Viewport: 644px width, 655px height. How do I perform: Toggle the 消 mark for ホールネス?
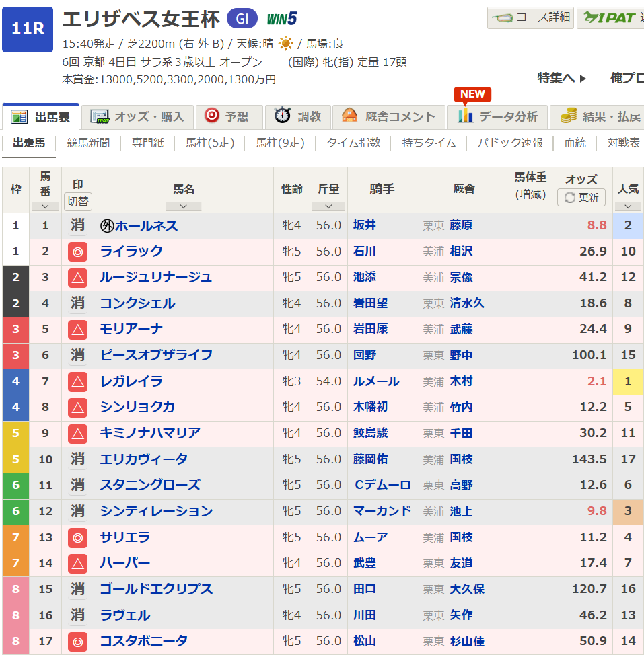click(x=78, y=225)
